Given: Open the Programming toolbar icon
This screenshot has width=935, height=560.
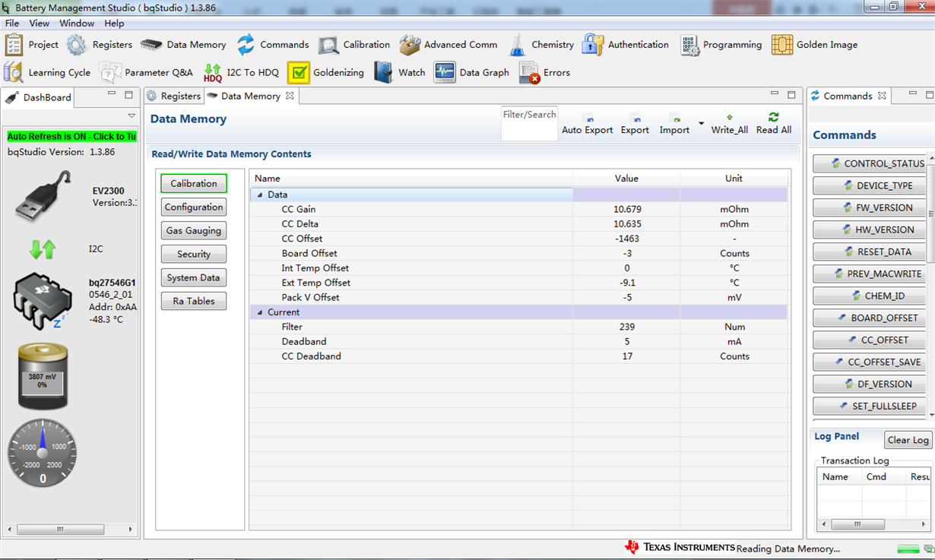Looking at the screenshot, I should point(689,45).
